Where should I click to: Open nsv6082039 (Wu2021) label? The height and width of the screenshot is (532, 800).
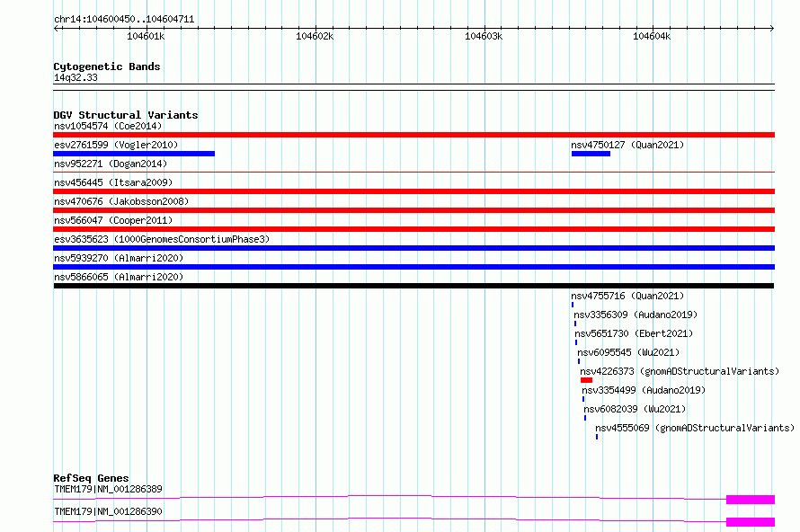pos(635,409)
